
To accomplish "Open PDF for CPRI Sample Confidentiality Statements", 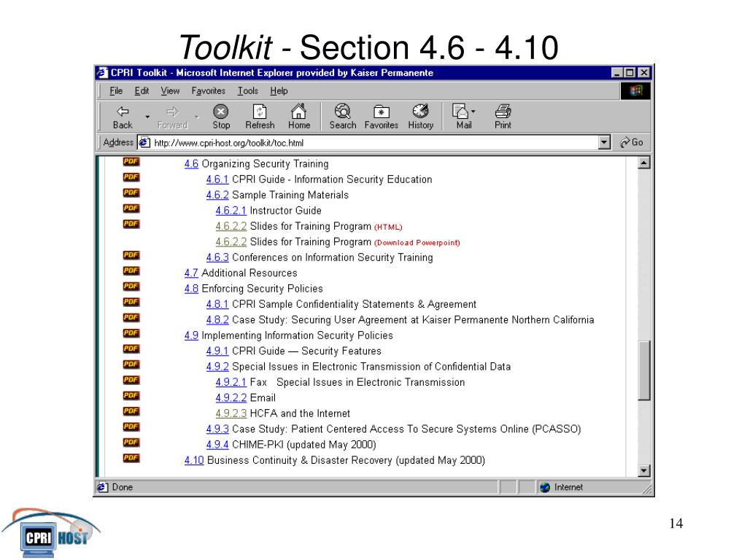I will [131, 302].
